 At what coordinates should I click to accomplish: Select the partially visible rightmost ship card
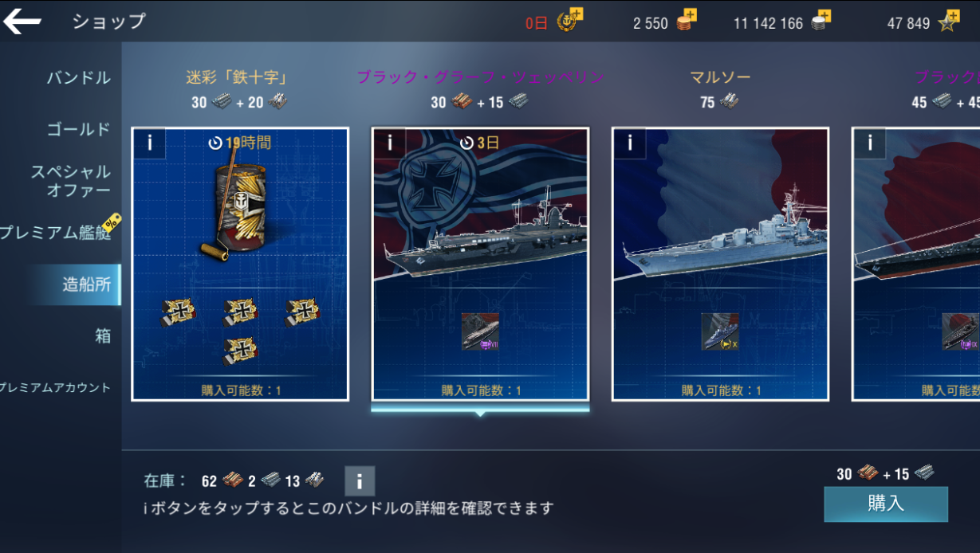[916, 264]
